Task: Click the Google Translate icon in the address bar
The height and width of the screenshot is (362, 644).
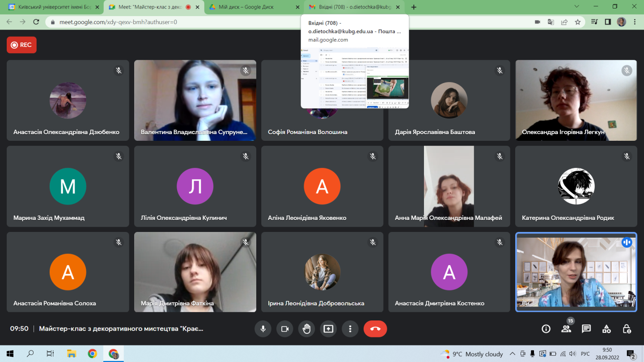Action: (x=551, y=22)
